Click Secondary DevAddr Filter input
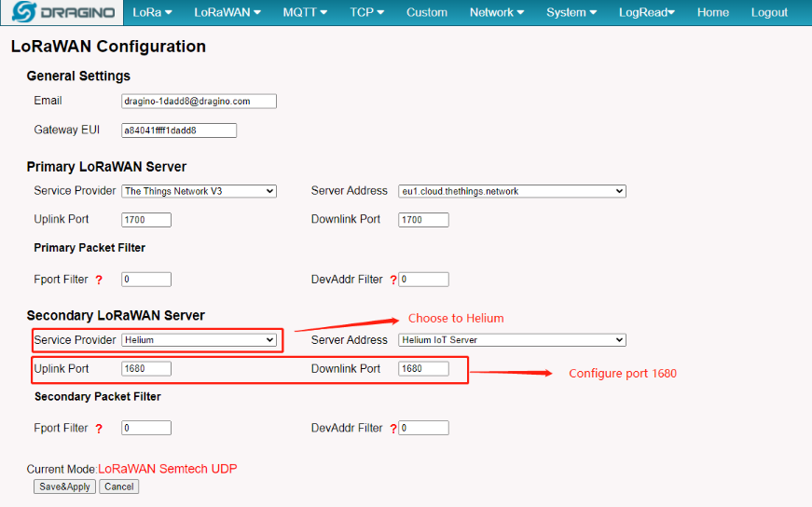The image size is (812, 507). click(423, 428)
